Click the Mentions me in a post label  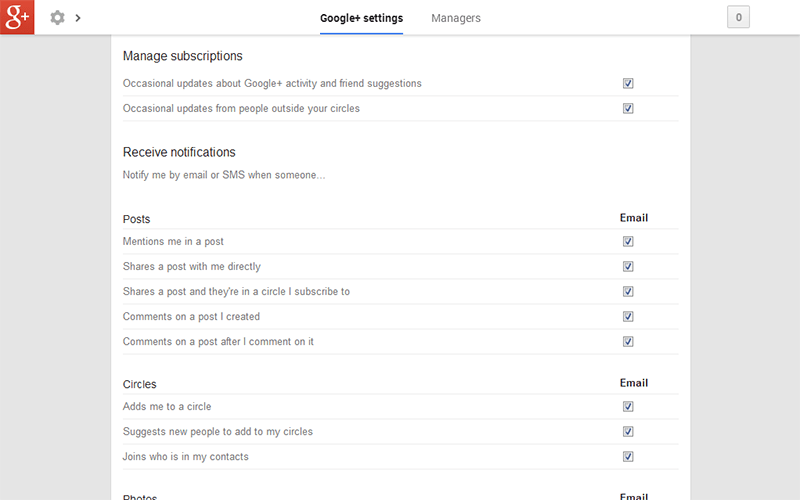pyautogui.click(x=173, y=241)
